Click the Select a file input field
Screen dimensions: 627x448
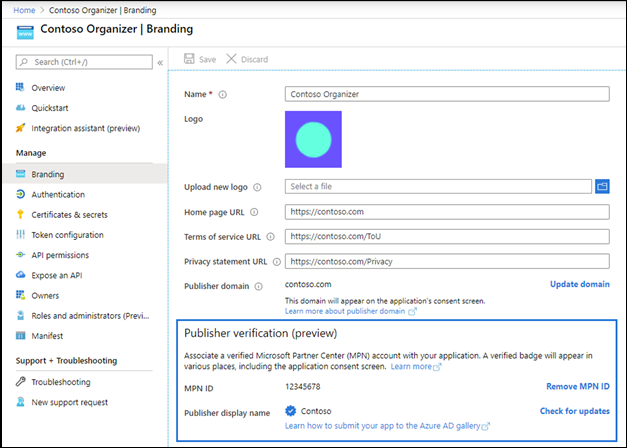click(x=438, y=186)
